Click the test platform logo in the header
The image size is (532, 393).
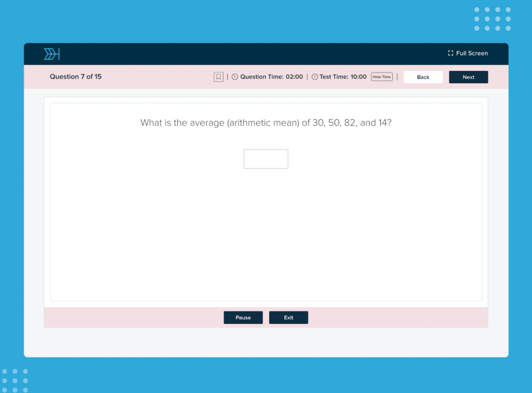(x=52, y=54)
